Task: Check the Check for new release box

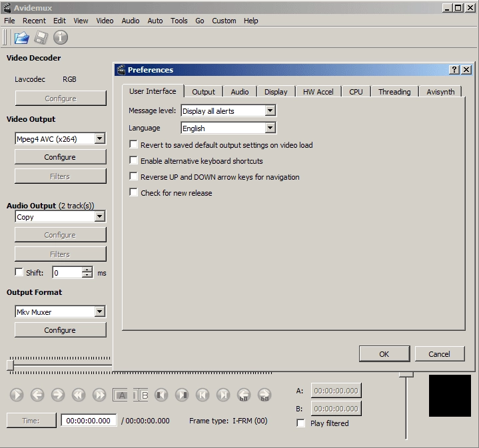Action: [x=133, y=192]
